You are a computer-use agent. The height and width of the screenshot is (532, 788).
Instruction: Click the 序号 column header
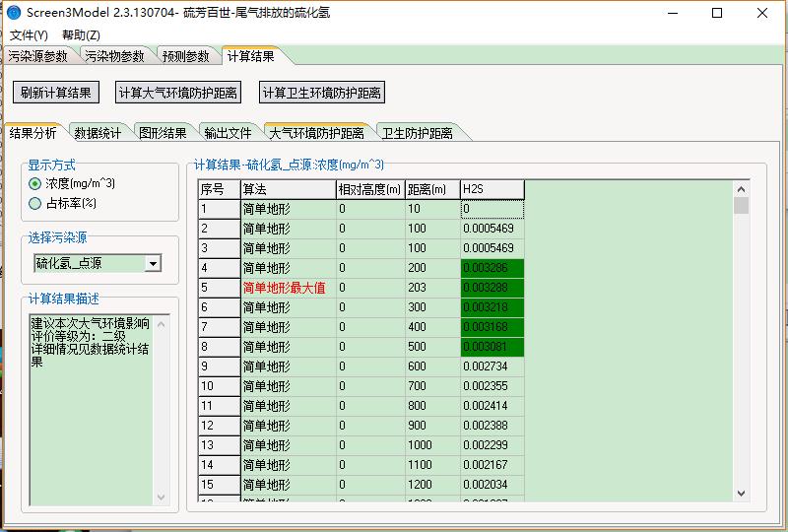tap(220, 189)
